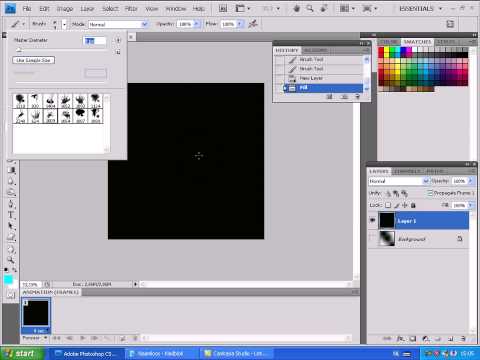Open the Edit menu
The image size is (480, 360).
pyautogui.click(x=44, y=9)
